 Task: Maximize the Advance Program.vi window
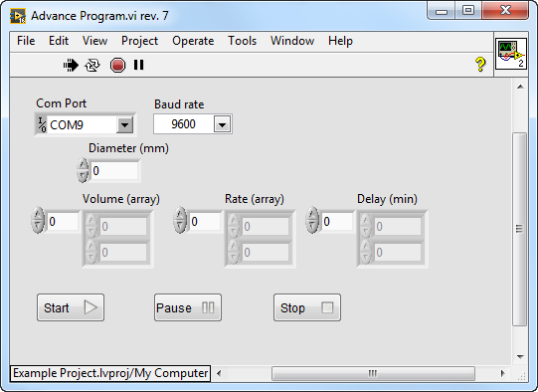[x=468, y=10]
